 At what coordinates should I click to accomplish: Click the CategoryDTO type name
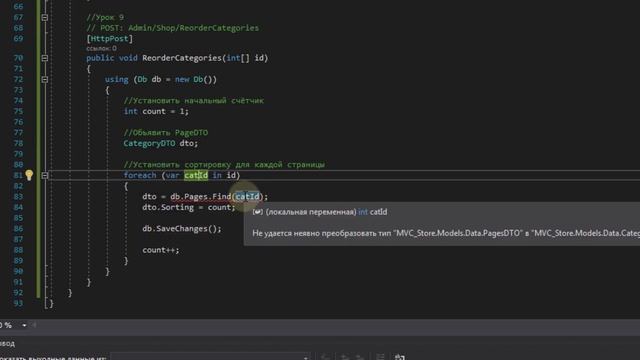pyautogui.click(x=149, y=143)
